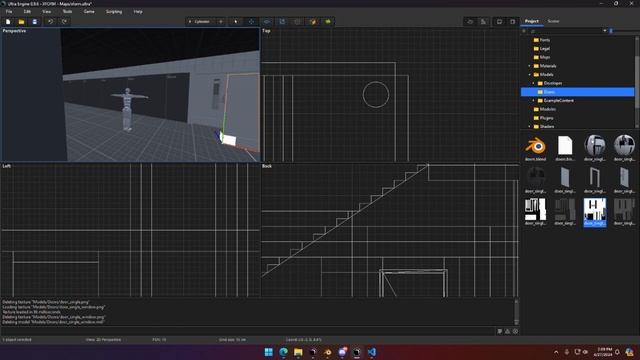Open the Scripting menu

click(x=114, y=11)
